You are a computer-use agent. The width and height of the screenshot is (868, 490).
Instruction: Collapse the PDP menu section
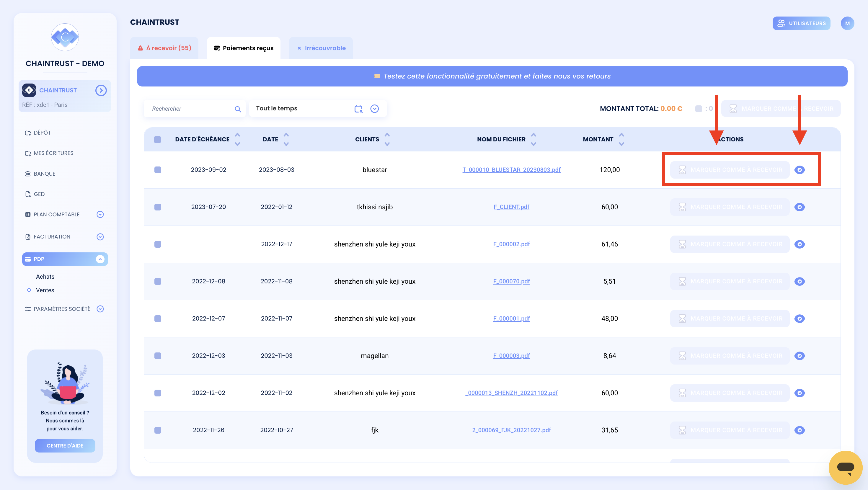pyautogui.click(x=100, y=259)
